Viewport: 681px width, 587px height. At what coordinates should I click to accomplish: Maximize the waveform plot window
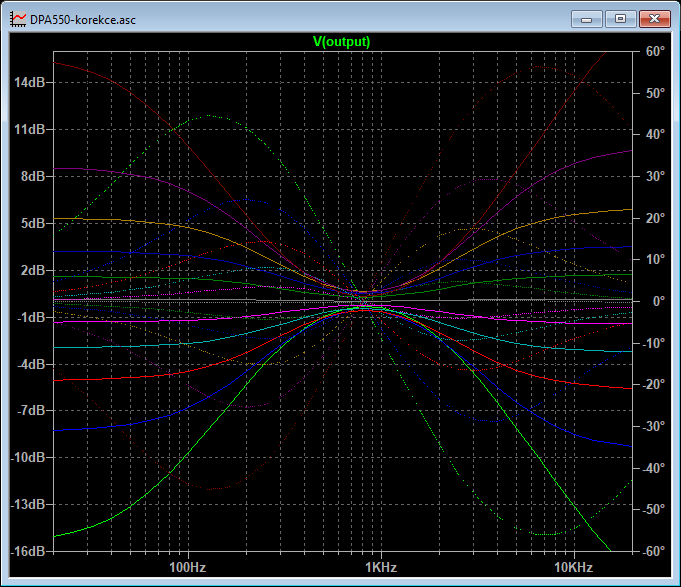[620, 19]
